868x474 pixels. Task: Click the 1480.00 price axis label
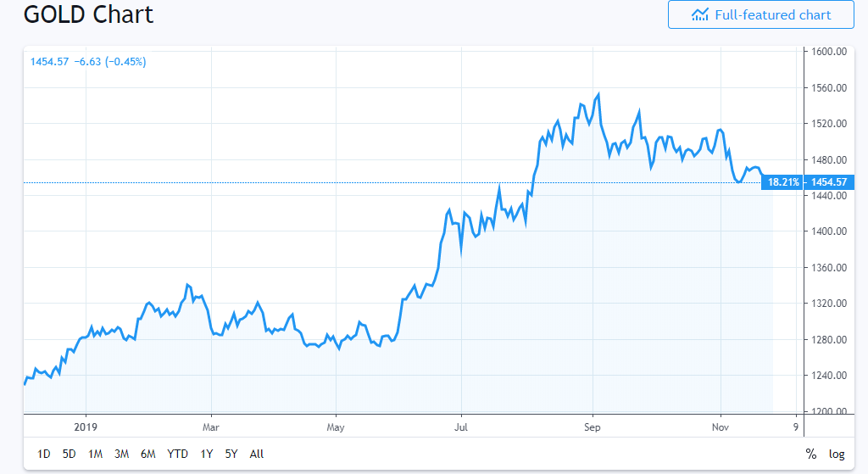[x=829, y=159]
